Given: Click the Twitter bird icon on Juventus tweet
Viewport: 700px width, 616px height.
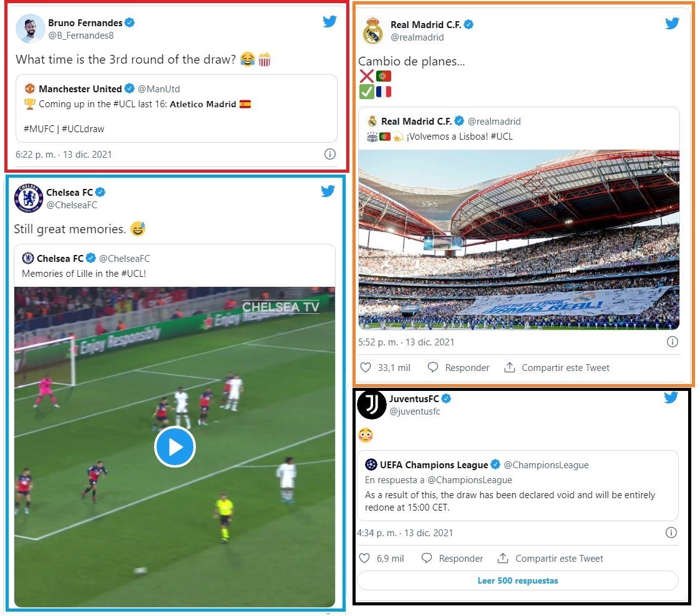Looking at the screenshot, I should tap(671, 397).
